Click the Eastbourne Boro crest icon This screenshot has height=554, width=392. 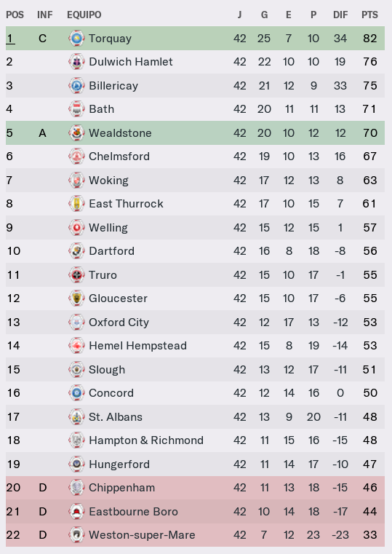(76, 511)
